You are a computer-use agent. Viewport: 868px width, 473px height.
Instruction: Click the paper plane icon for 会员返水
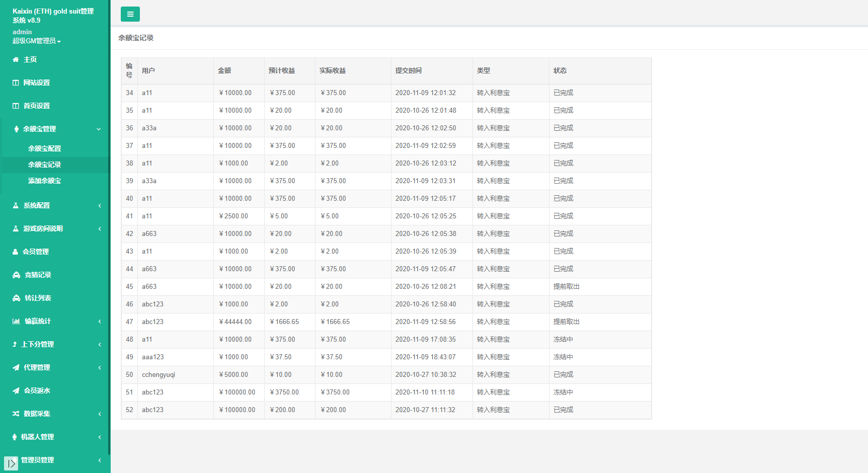click(16, 390)
